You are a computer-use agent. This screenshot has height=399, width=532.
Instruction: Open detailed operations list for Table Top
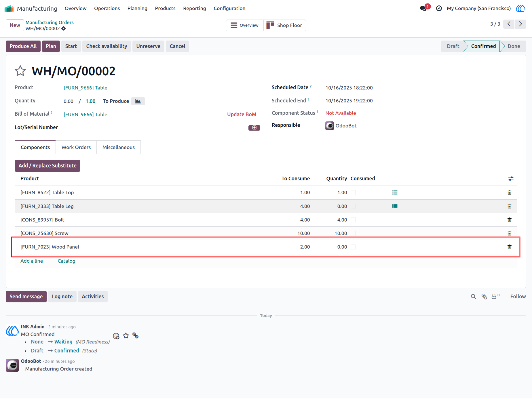pos(395,192)
